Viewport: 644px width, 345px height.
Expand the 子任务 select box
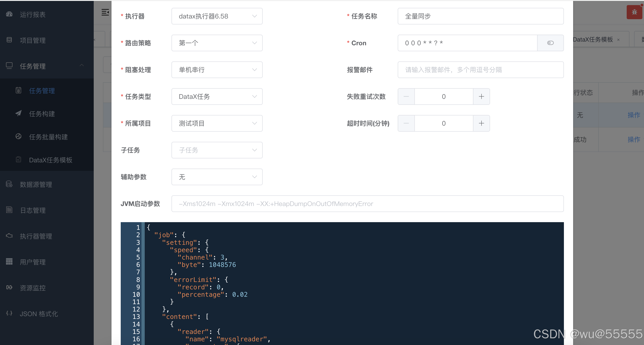click(x=217, y=150)
